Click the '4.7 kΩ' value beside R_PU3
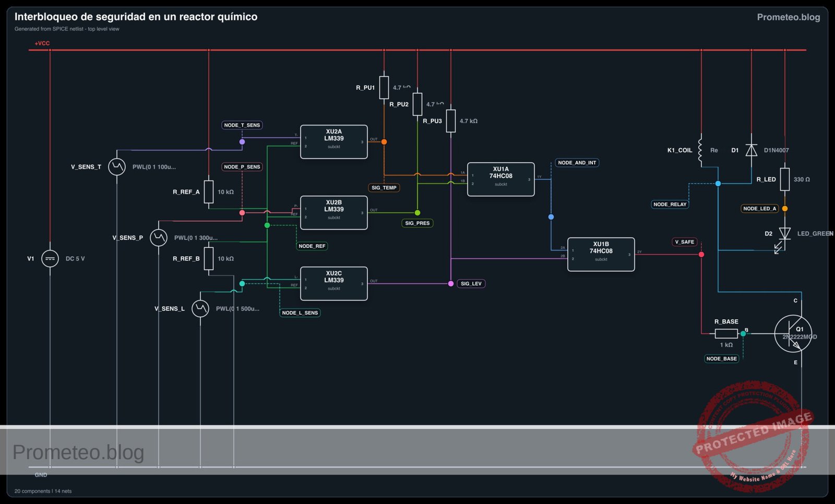Viewport: 835px width, 504px height. pos(469,121)
